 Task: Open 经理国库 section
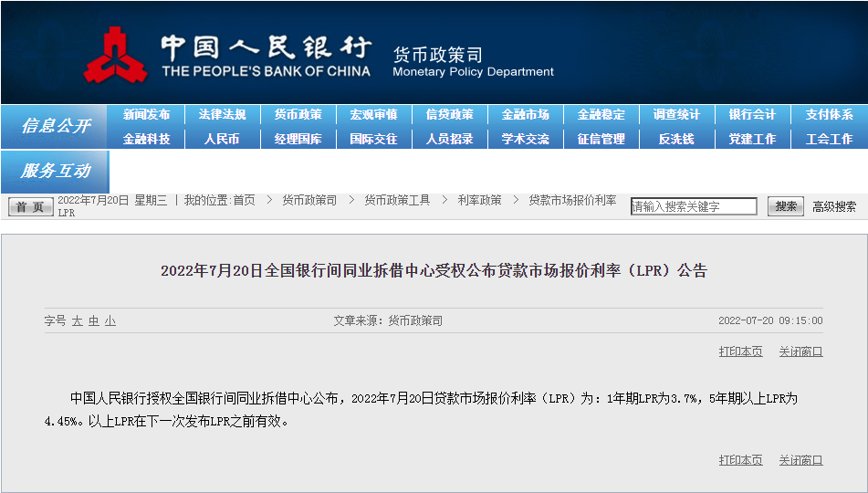[x=298, y=139]
